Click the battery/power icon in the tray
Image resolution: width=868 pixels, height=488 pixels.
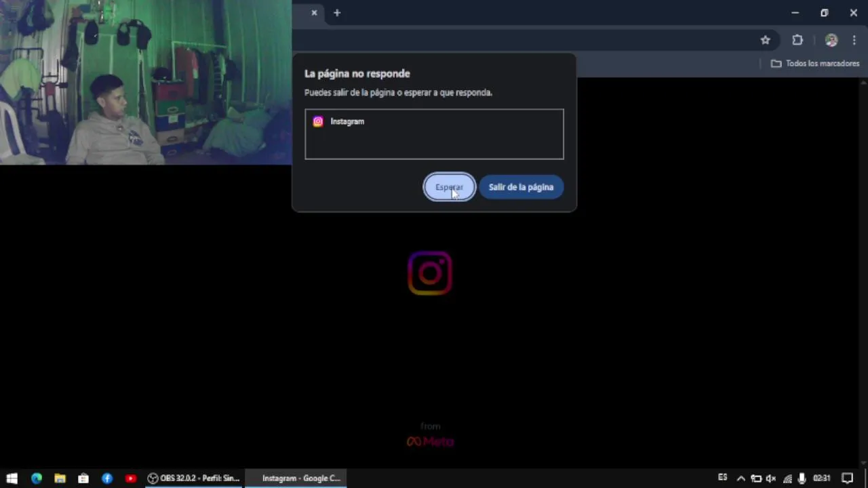pos(756,478)
